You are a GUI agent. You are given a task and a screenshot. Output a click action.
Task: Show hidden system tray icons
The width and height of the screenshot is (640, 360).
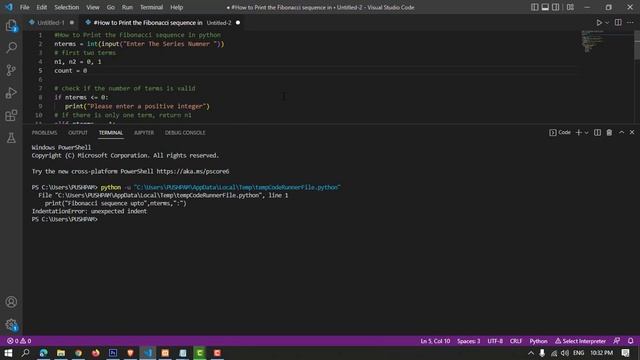(531, 353)
